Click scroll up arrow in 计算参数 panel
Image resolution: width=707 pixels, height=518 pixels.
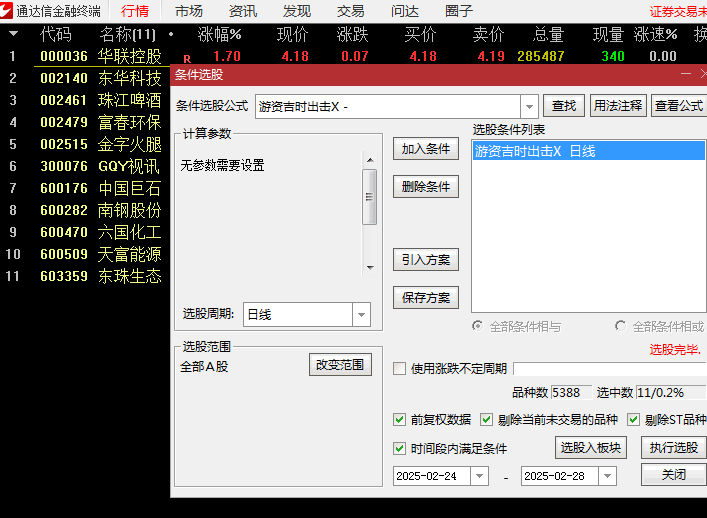(370, 160)
